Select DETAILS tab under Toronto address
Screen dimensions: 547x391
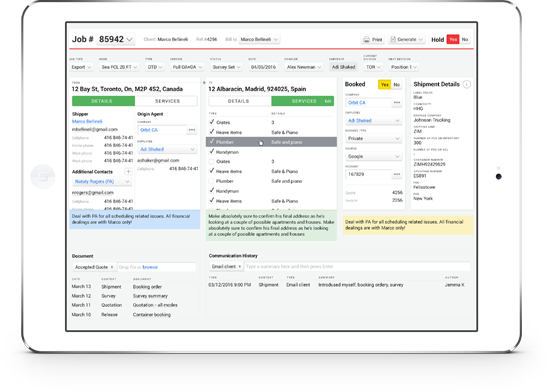103,101
